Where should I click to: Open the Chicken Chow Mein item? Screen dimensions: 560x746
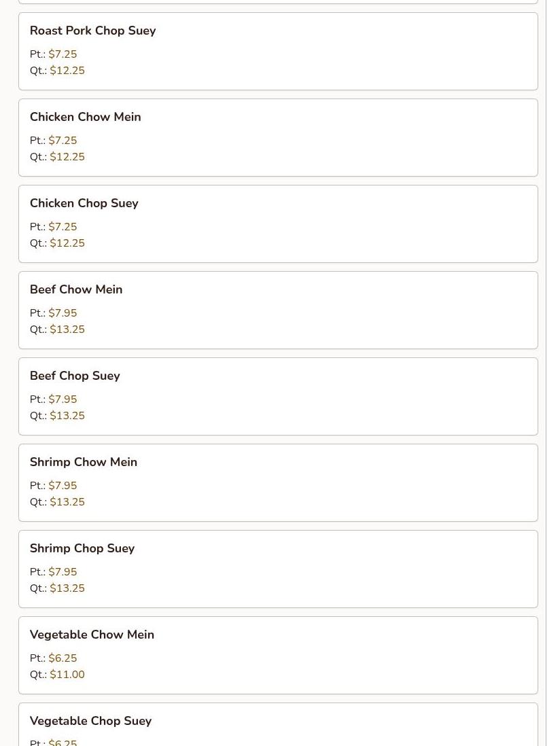(278, 137)
